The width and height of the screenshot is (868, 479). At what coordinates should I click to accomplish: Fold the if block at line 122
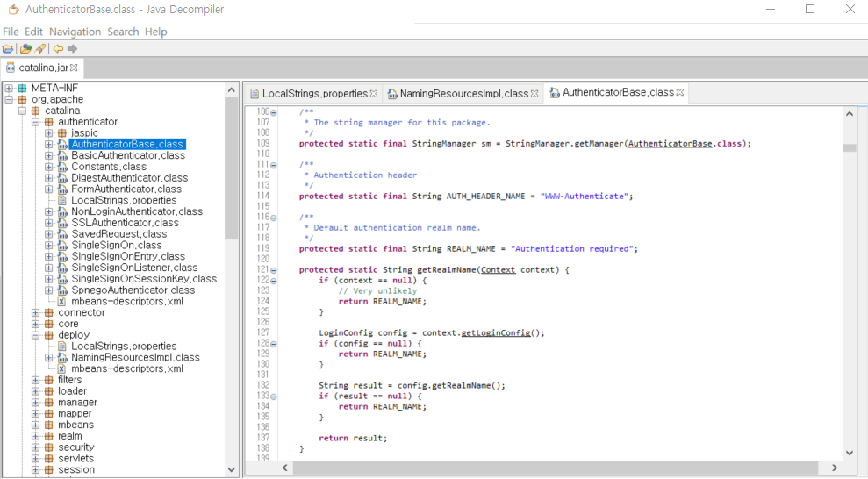click(274, 281)
